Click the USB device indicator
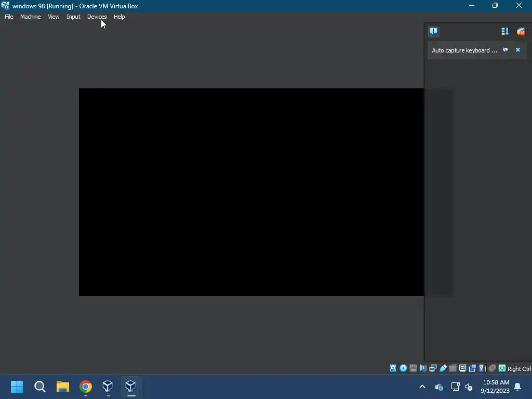Image resolution: width=532 pixels, height=399 pixels. (x=443, y=368)
